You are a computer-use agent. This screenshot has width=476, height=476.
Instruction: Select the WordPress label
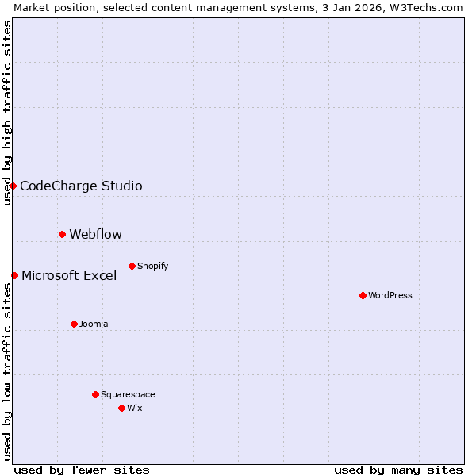(390, 295)
